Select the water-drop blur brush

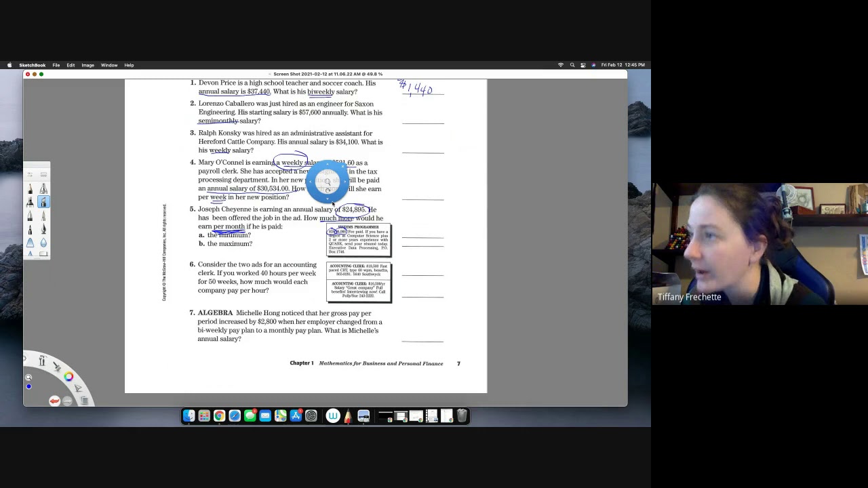[43, 243]
